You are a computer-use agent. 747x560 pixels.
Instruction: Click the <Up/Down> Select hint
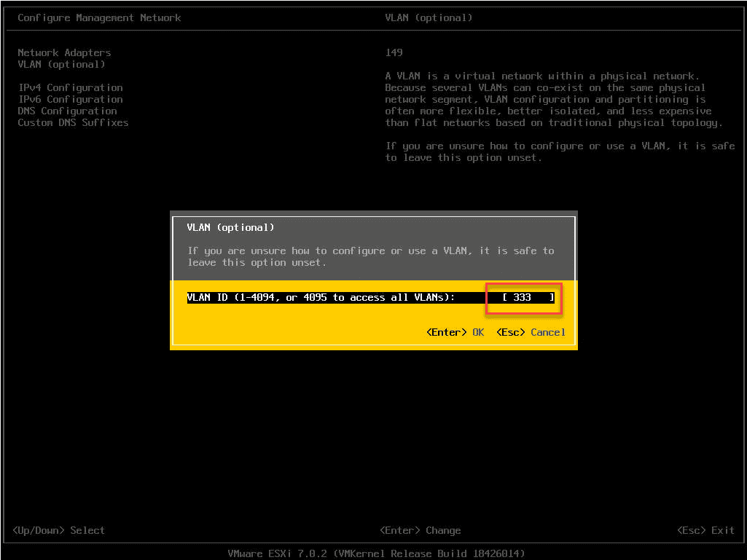click(x=58, y=530)
